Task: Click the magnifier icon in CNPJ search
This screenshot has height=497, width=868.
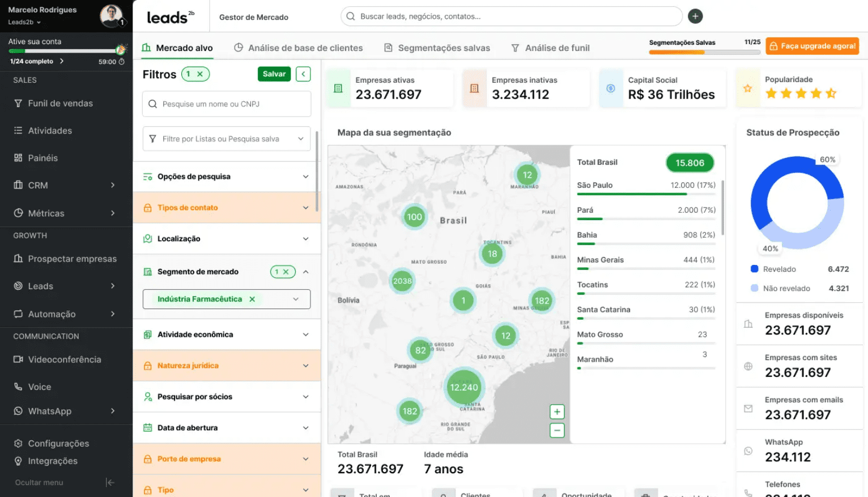Action: [152, 104]
